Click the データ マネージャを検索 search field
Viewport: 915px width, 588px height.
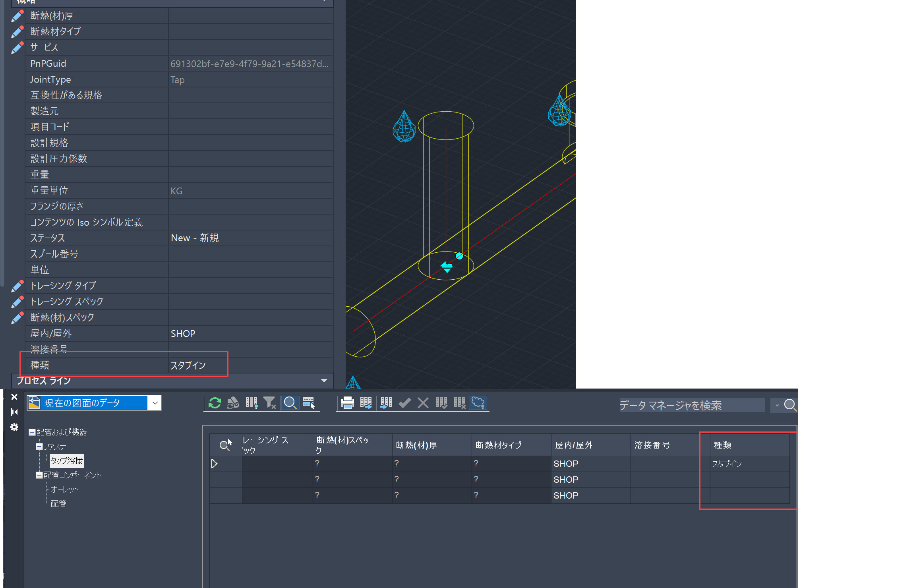point(692,405)
